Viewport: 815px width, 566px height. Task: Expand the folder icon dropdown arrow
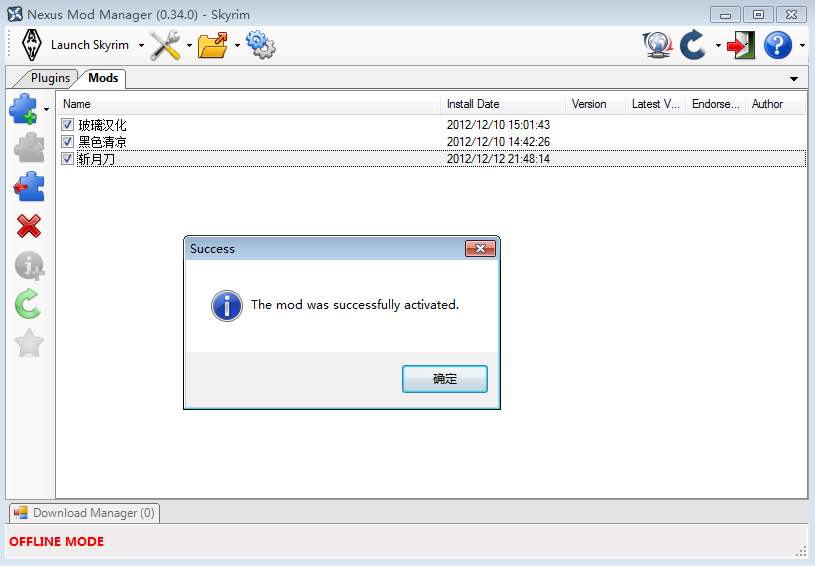pyautogui.click(x=238, y=46)
